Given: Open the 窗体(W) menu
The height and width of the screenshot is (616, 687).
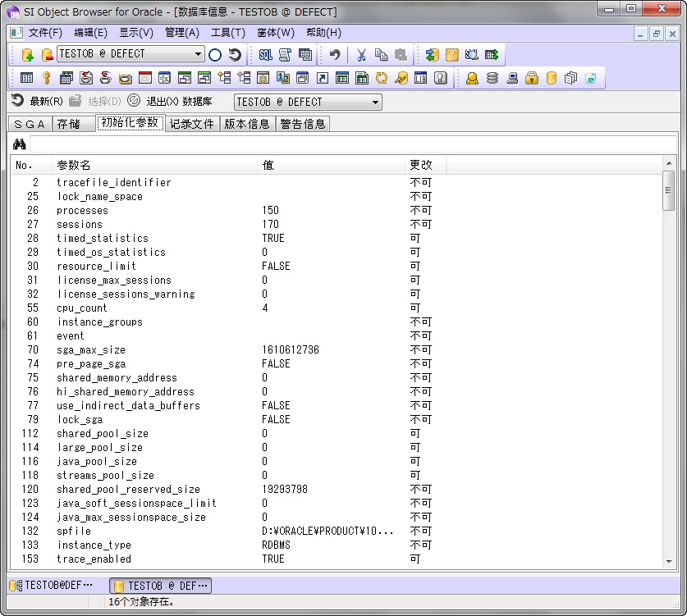Looking at the screenshot, I should point(276,32).
